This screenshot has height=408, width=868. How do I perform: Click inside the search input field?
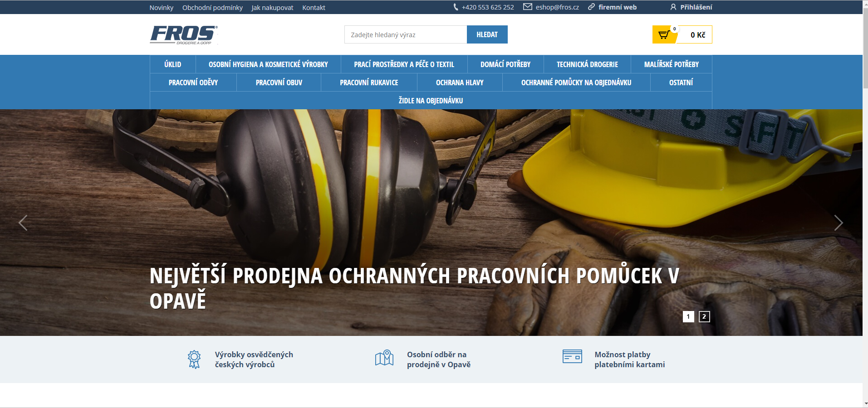click(404, 34)
